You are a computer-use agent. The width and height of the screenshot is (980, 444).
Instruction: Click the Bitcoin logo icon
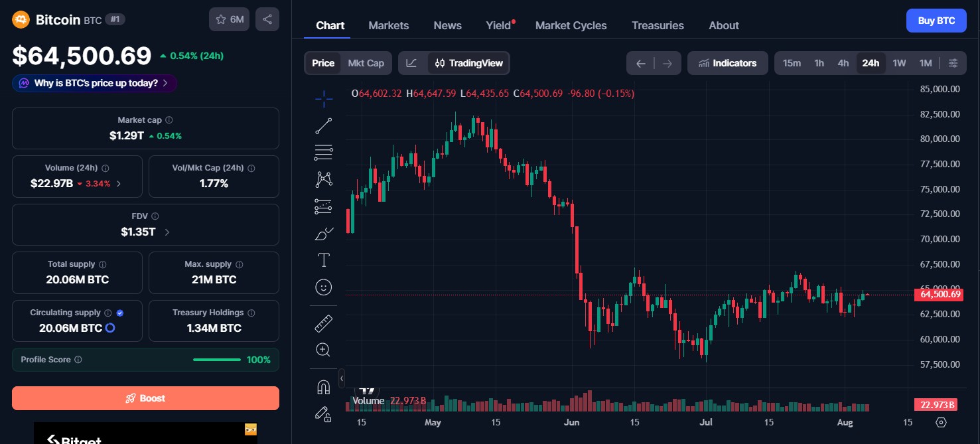point(21,20)
